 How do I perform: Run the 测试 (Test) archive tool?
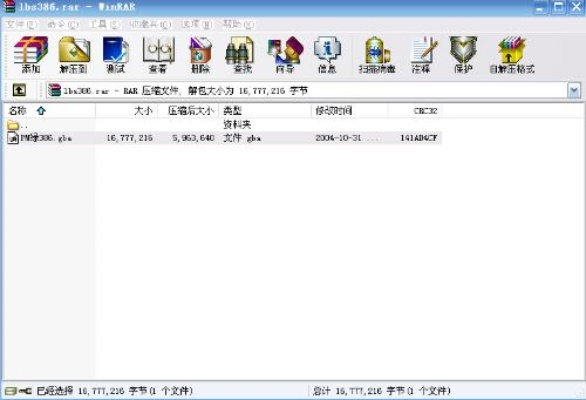tap(116, 55)
